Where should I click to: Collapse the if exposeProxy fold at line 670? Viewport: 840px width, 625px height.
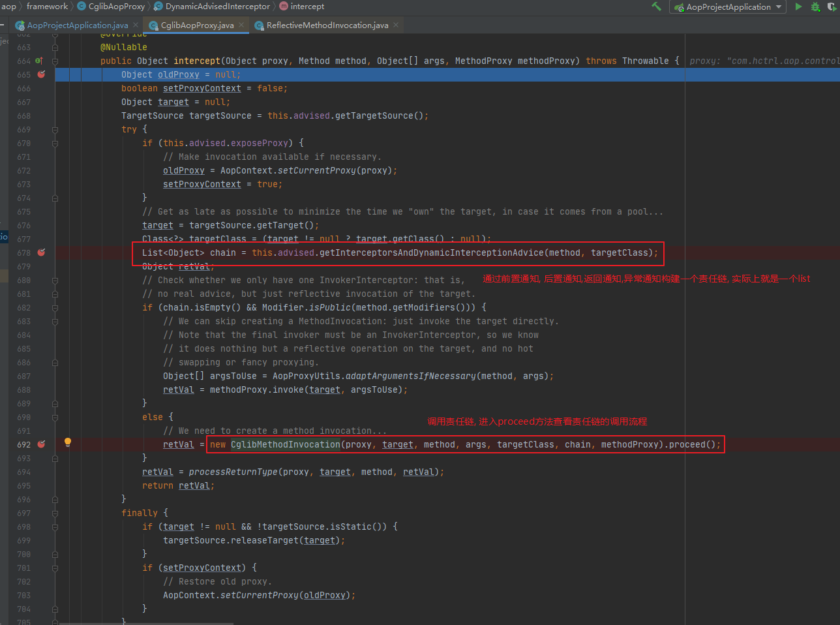[55, 144]
